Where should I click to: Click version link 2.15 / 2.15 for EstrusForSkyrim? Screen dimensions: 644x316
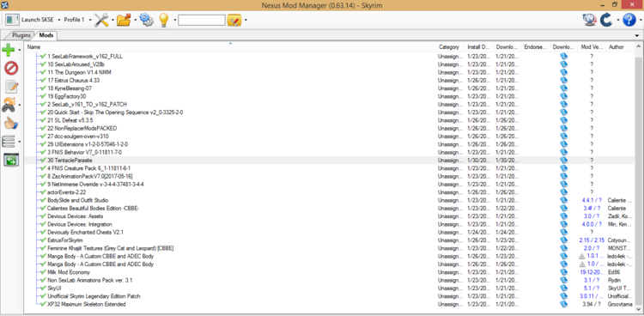click(x=592, y=240)
